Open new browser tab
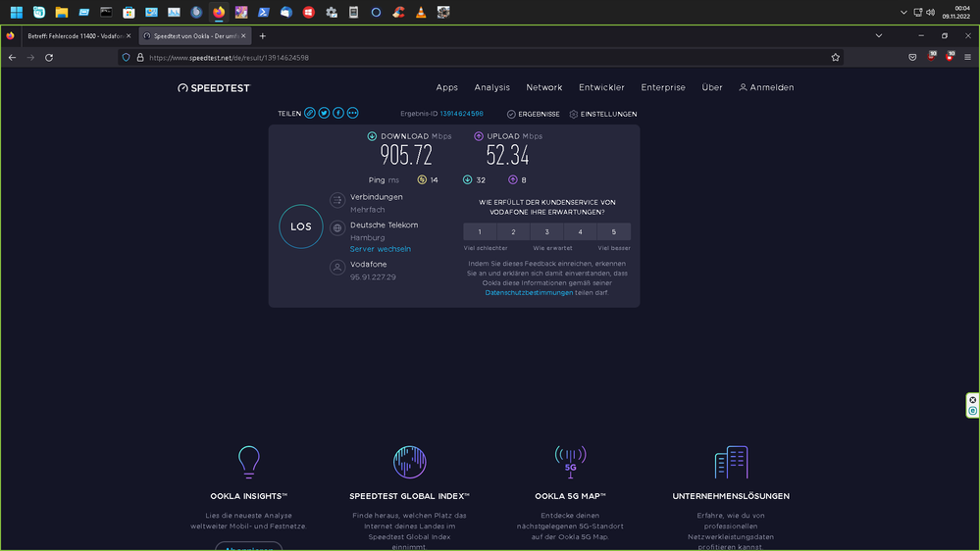980x551 pixels. coord(263,36)
